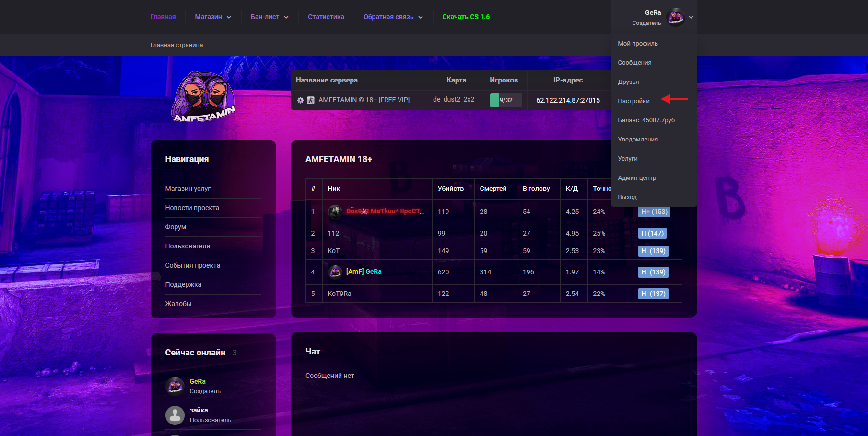This screenshot has width=868, height=436.
Task: Click avatar next to [AmF] GeRa row
Action: 335,272
